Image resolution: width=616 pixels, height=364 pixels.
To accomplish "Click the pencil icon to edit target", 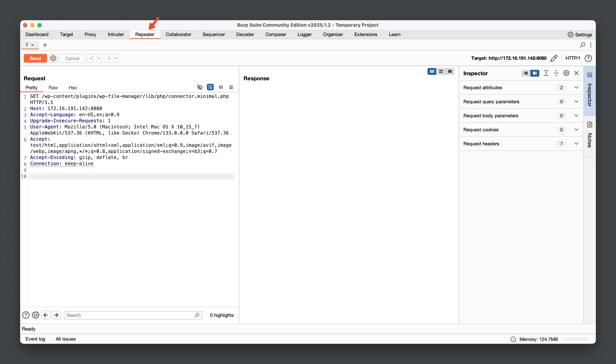I will point(554,58).
